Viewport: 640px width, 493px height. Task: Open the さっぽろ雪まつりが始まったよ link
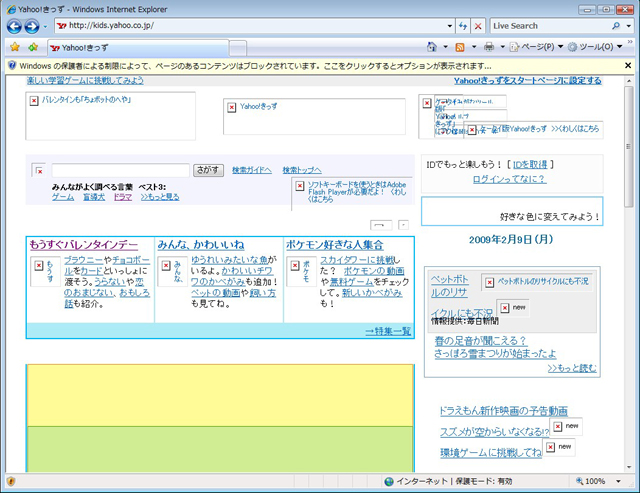click(495, 353)
